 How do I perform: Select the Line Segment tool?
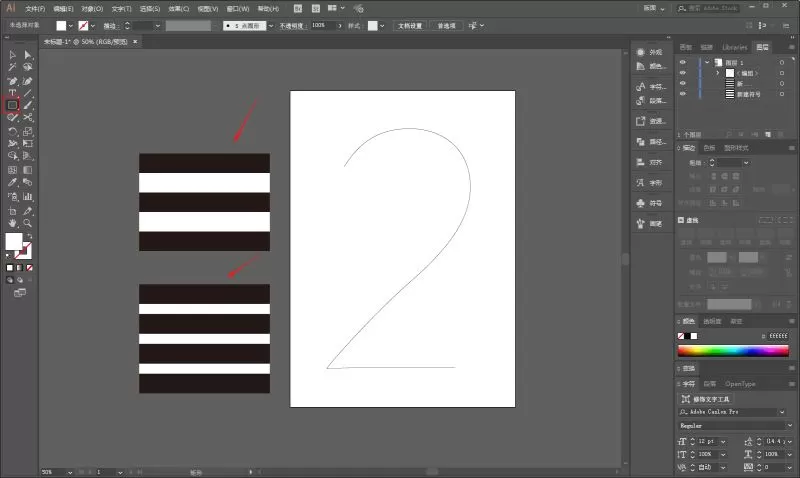(28, 93)
